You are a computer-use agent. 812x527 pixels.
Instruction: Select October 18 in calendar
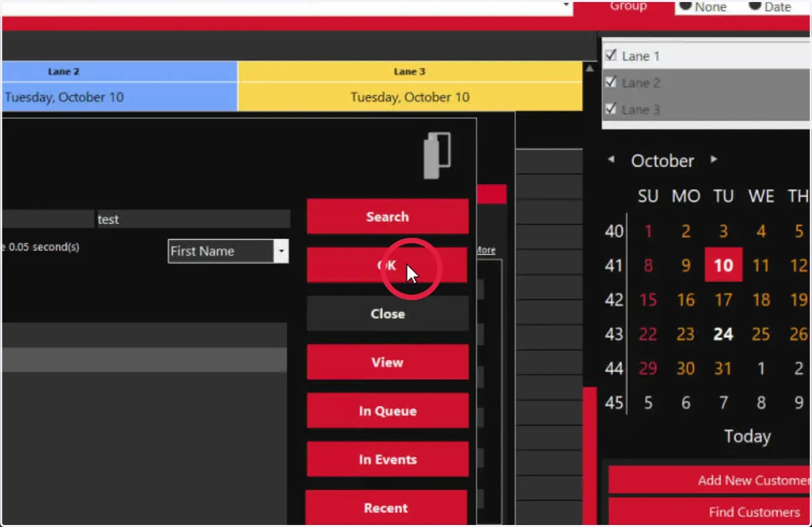[761, 299]
